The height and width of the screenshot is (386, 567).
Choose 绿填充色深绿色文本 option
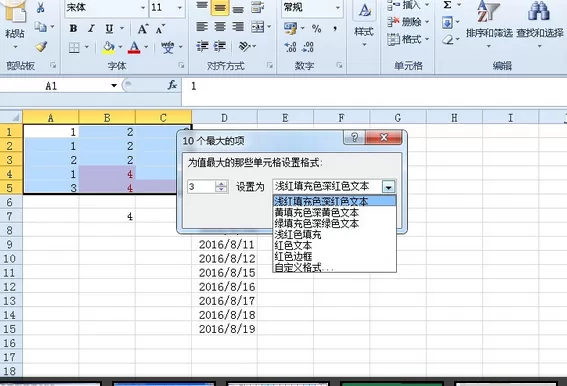click(334, 223)
